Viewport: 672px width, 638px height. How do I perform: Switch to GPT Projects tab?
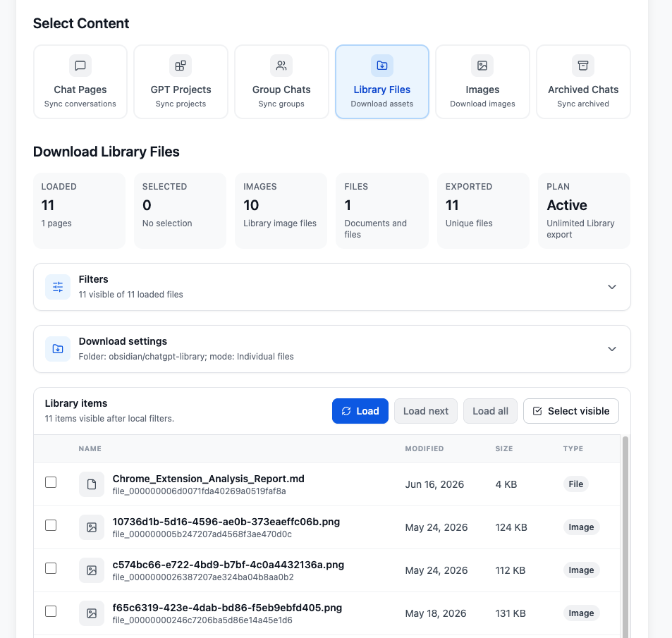click(181, 82)
